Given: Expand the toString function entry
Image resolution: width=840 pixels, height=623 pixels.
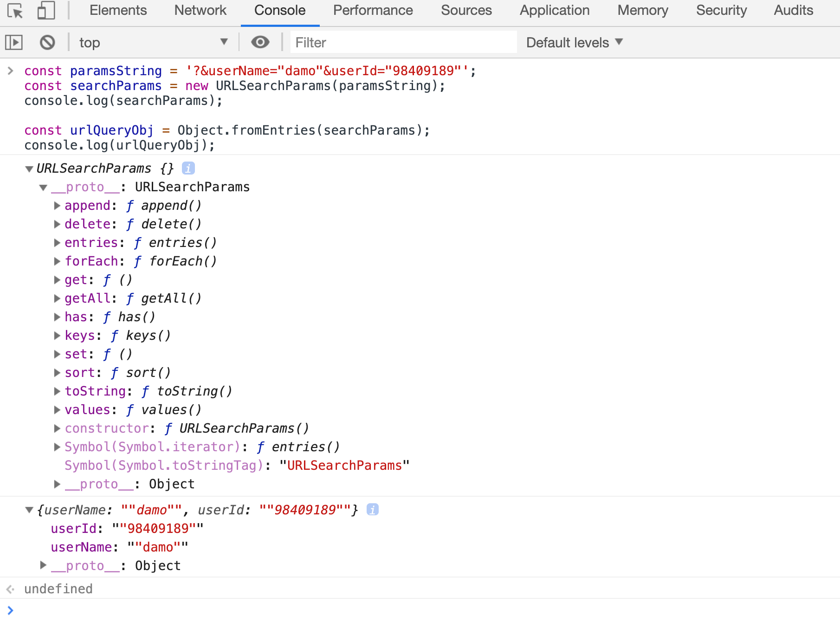Looking at the screenshot, I should (x=57, y=391).
